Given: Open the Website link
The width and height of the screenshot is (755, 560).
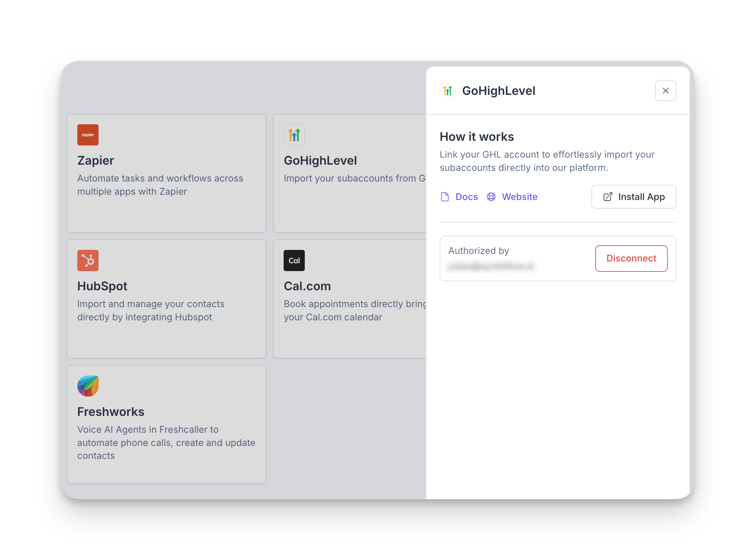Looking at the screenshot, I should pos(520,197).
